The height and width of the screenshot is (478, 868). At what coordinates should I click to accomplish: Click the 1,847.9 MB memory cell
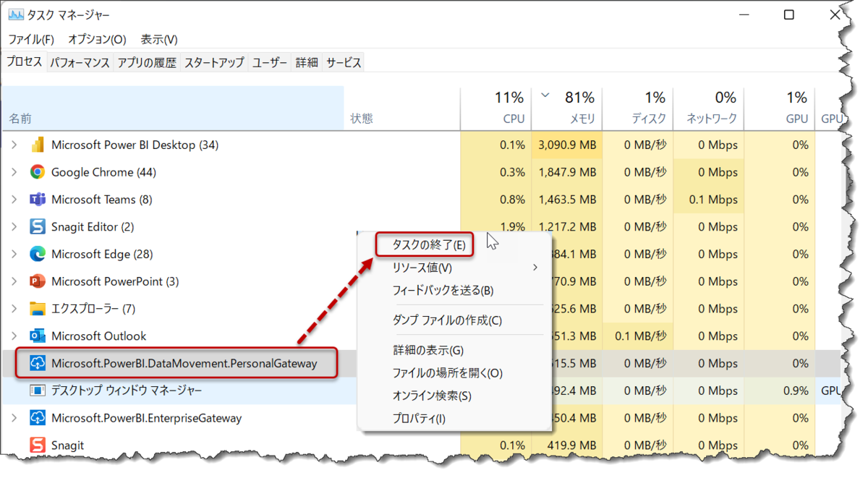[x=568, y=172]
